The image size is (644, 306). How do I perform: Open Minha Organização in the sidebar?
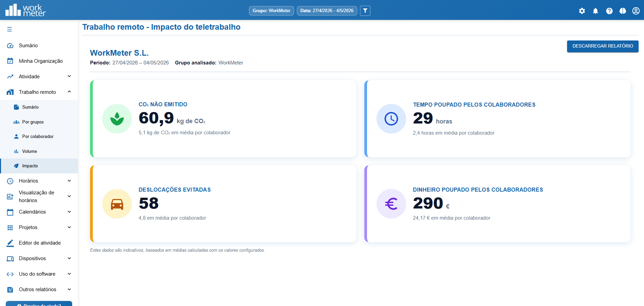coord(39,61)
